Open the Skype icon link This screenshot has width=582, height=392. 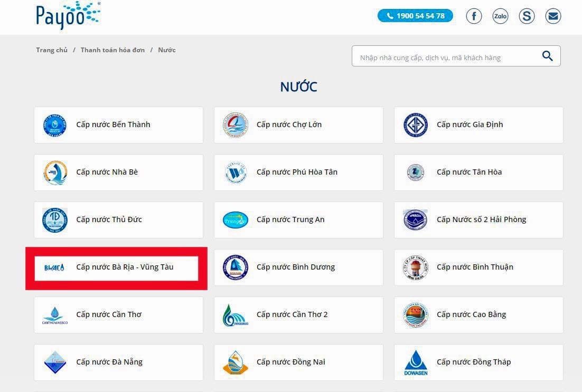pyautogui.click(x=527, y=16)
